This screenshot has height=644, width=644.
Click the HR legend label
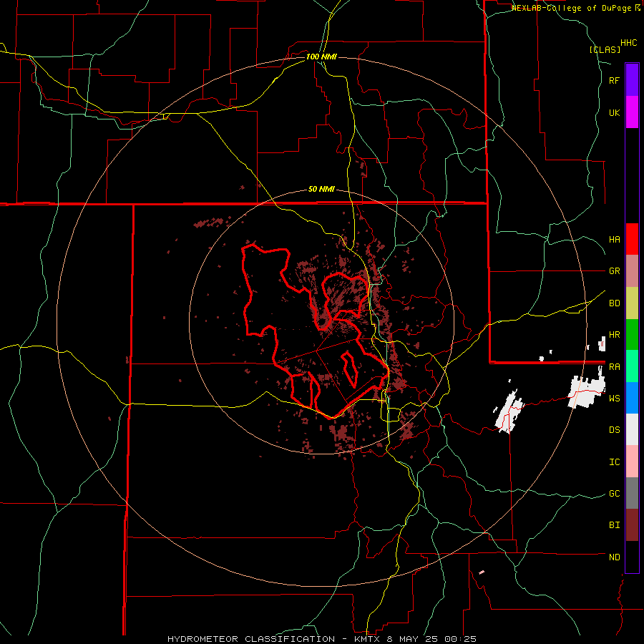614,335
